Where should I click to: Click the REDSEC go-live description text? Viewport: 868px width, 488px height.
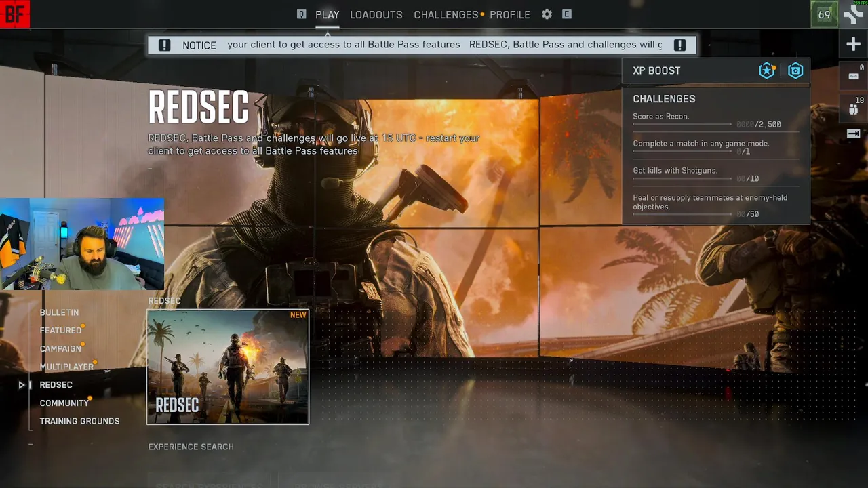pos(313,144)
